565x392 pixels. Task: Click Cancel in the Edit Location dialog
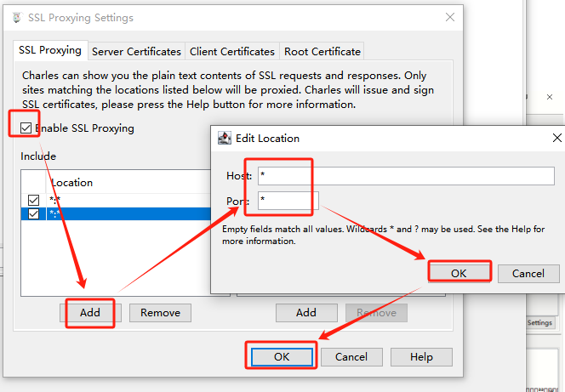(x=528, y=273)
